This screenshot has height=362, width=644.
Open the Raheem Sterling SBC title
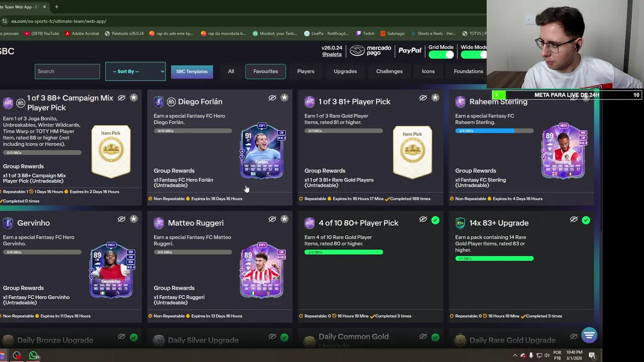(498, 102)
